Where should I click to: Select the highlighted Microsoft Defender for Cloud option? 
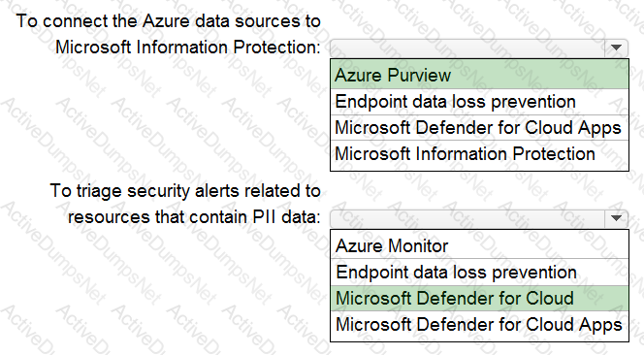coord(479,298)
